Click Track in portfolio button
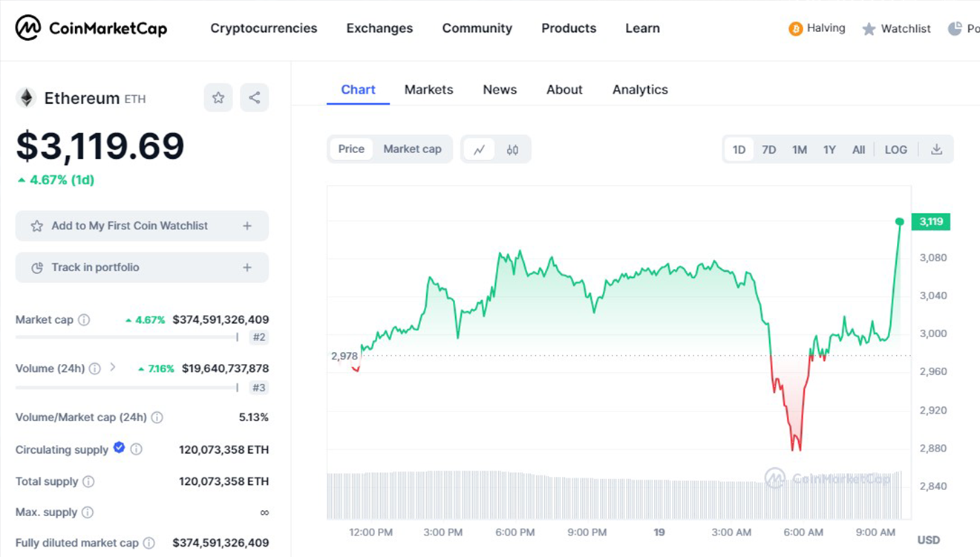Viewport: 980px width, 557px height. pyautogui.click(x=142, y=267)
